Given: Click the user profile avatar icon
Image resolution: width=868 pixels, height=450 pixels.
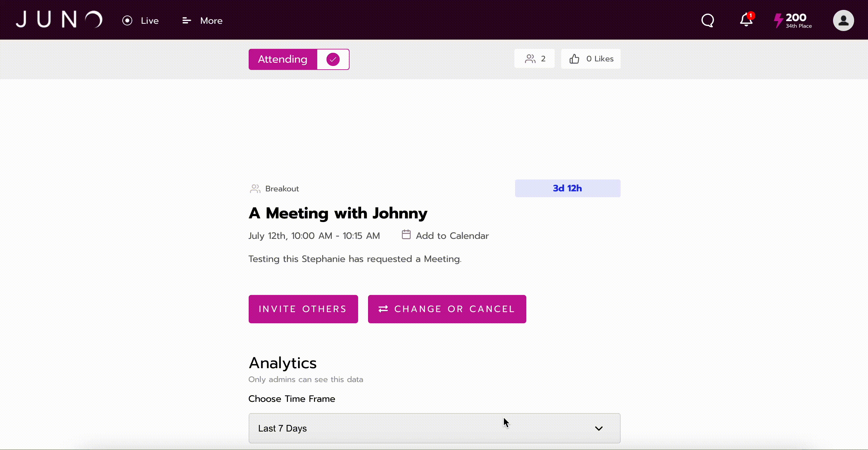Looking at the screenshot, I should coord(843,20).
